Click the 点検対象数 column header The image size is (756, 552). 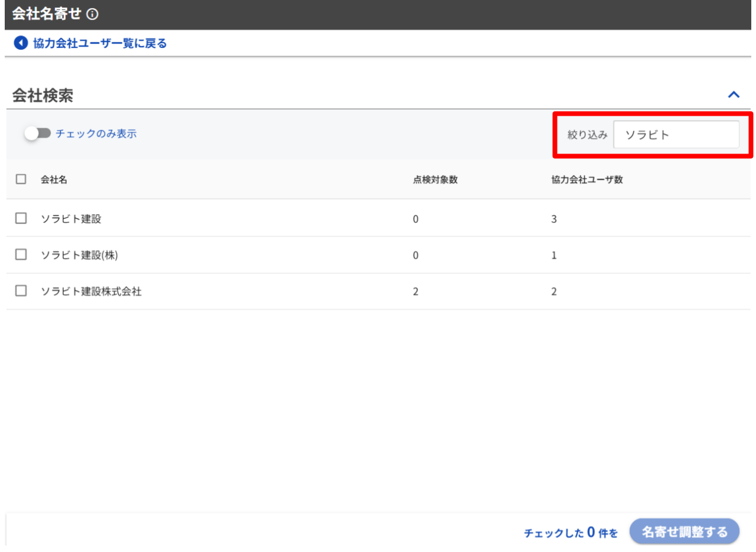point(435,180)
